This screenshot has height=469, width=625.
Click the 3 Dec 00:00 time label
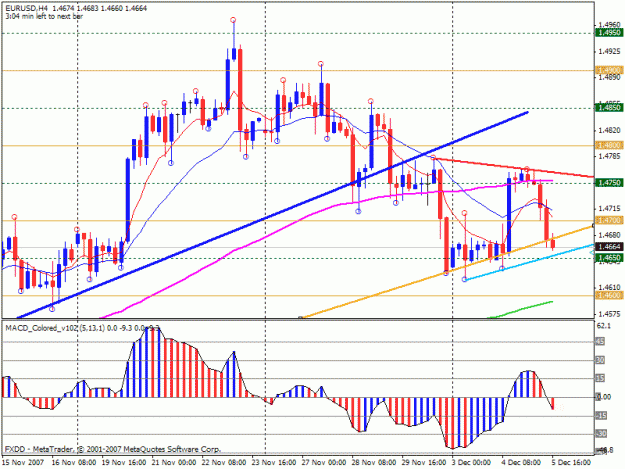click(x=472, y=462)
